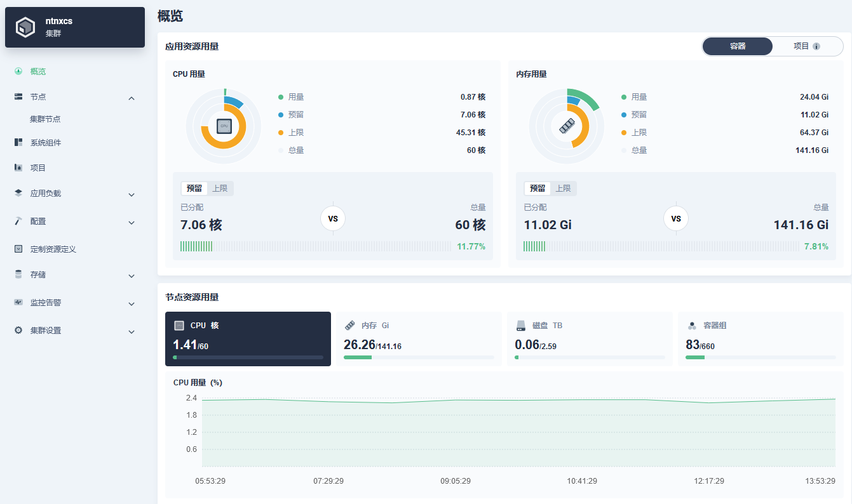Click the 监控告警 monitor icon
The image size is (852, 504).
18,302
